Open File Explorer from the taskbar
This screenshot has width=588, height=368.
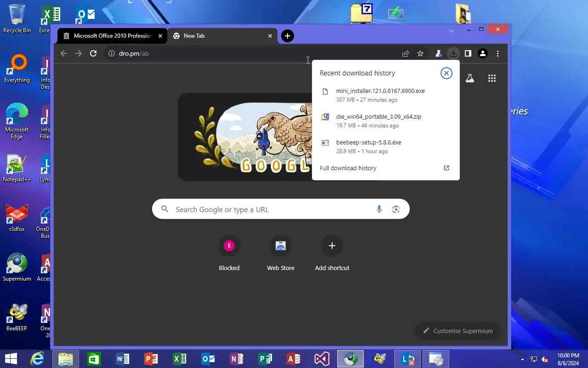(66, 359)
